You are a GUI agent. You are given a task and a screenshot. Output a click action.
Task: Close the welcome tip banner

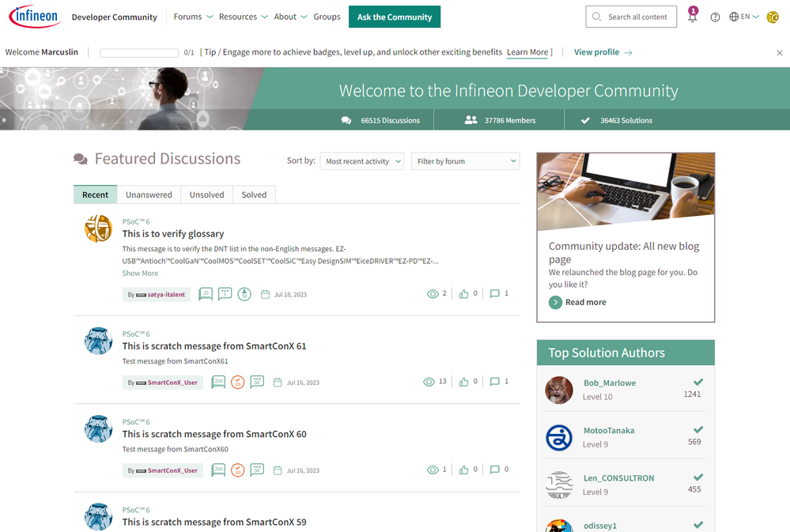pyautogui.click(x=780, y=52)
